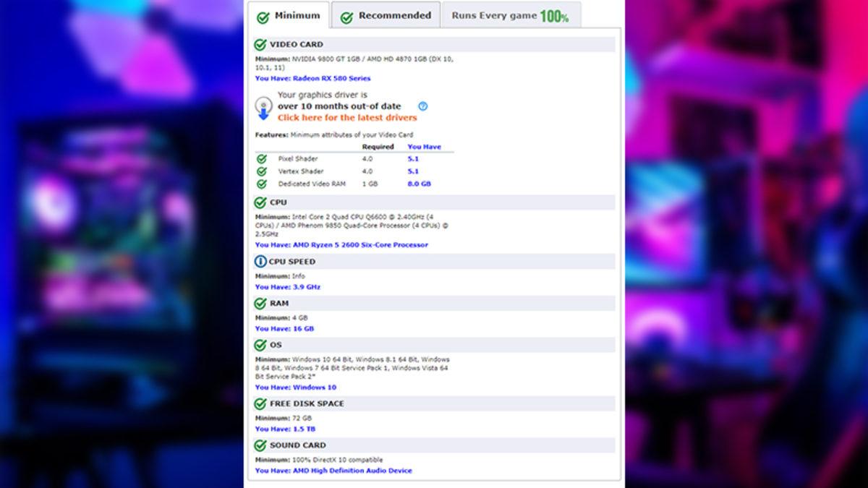Screen dimensions: 868x488
Task: Click the AMD High Definition Audio Device text
Action: click(352, 470)
